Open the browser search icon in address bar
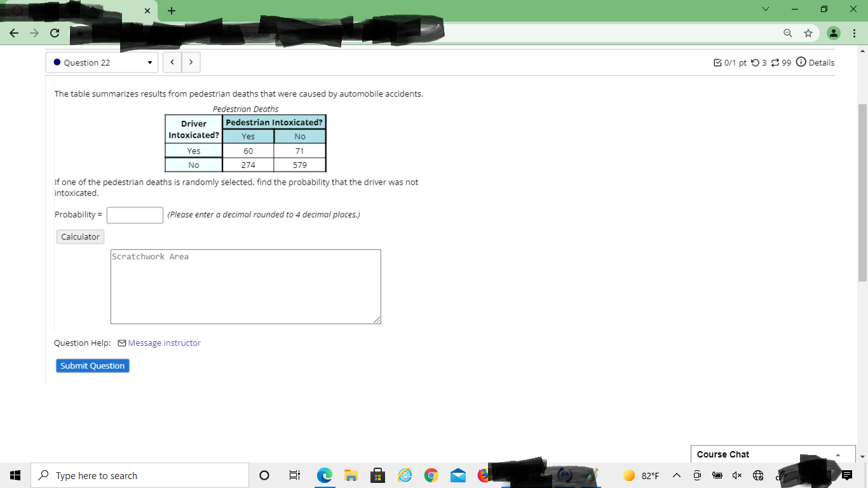The width and height of the screenshot is (868, 488). 787,32
